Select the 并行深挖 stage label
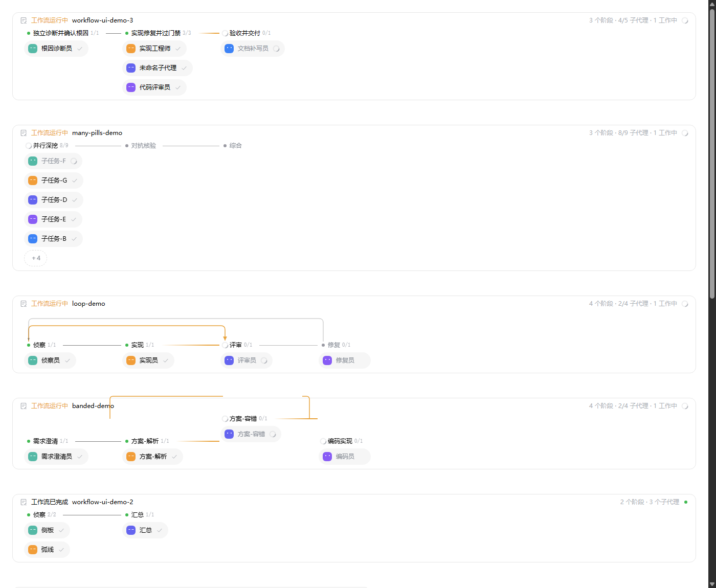This screenshot has width=716, height=588. 46,146
